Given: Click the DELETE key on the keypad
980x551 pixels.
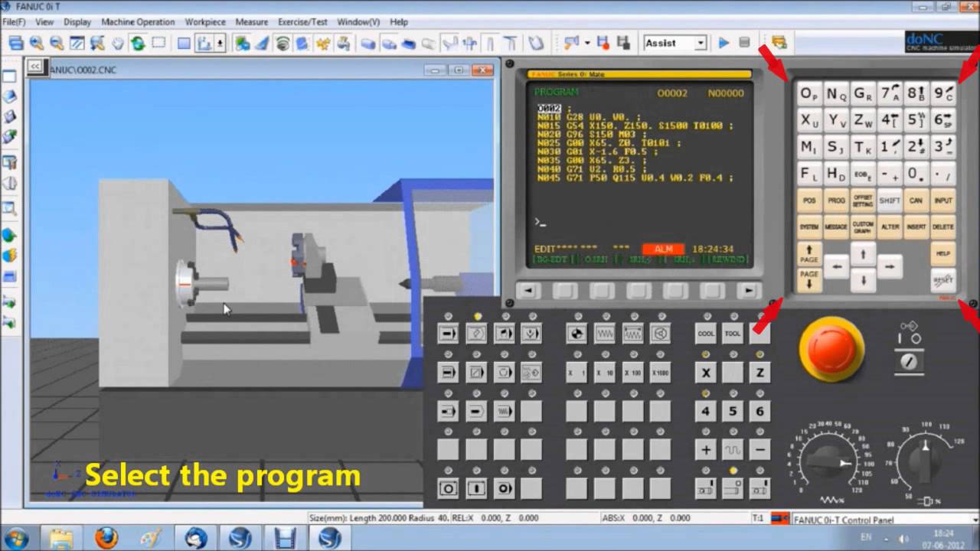Looking at the screenshot, I should click(x=943, y=227).
